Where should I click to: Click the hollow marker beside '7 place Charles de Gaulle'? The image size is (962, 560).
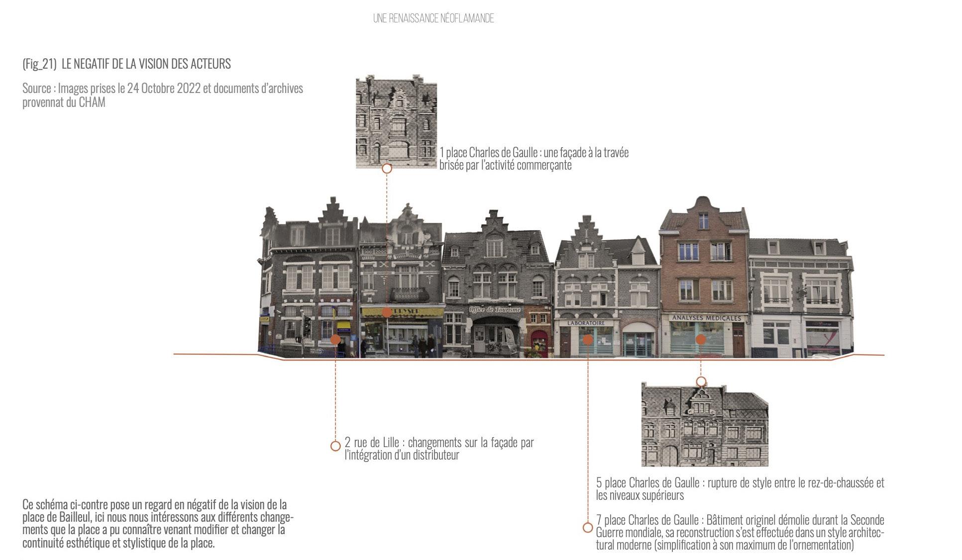tap(588, 528)
